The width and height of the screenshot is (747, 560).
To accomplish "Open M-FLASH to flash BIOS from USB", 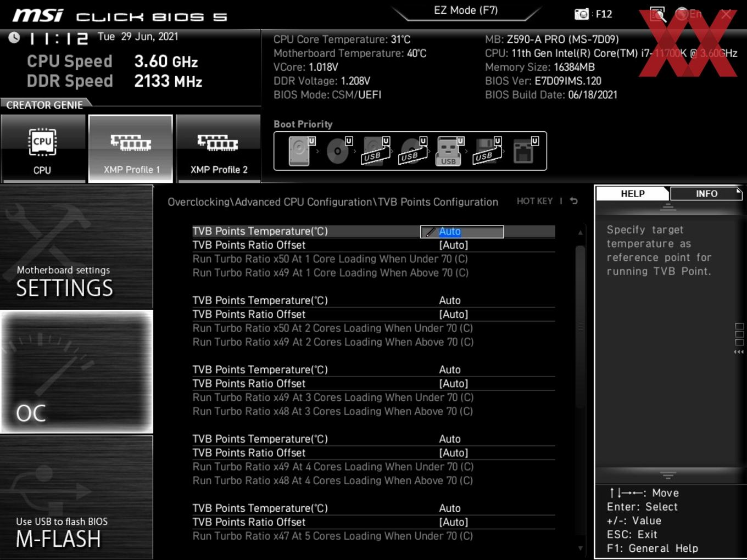I will (x=76, y=497).
